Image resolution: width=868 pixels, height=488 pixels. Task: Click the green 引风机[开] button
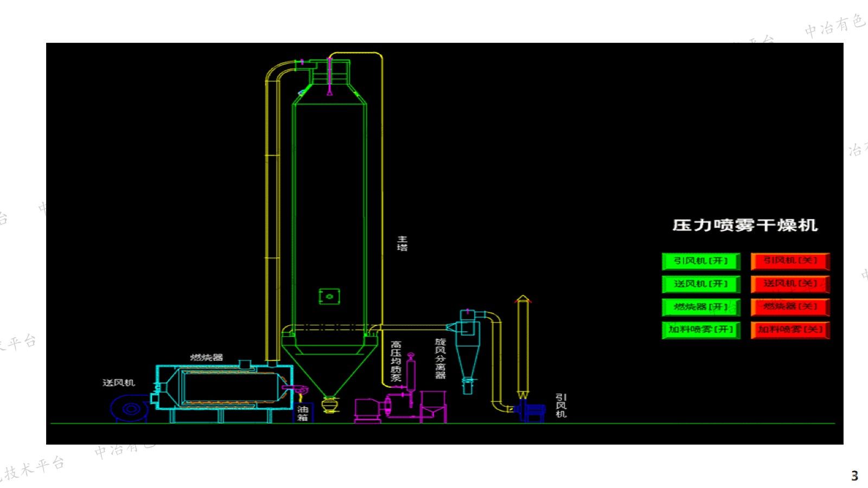pos(701,261)
